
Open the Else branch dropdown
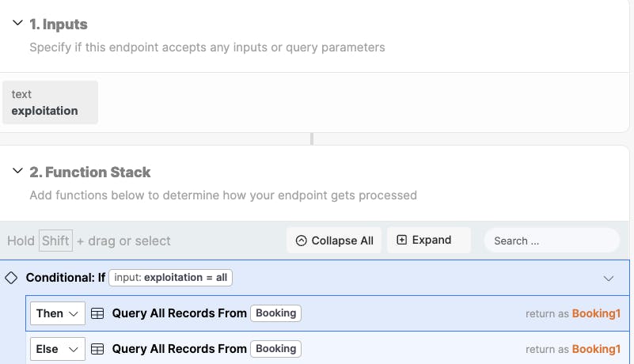click(58, 349)
